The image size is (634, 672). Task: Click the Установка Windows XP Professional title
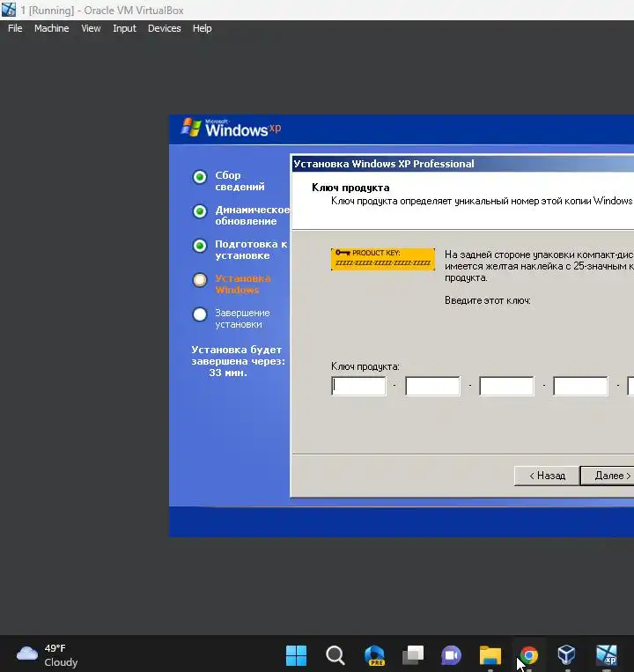[384, 164]
